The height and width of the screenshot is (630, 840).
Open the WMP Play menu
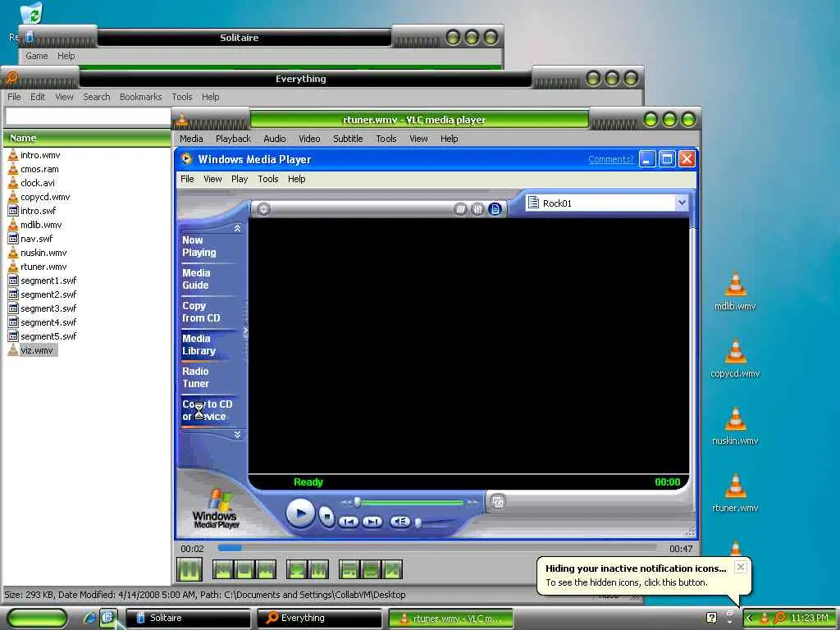click(240, 179)
